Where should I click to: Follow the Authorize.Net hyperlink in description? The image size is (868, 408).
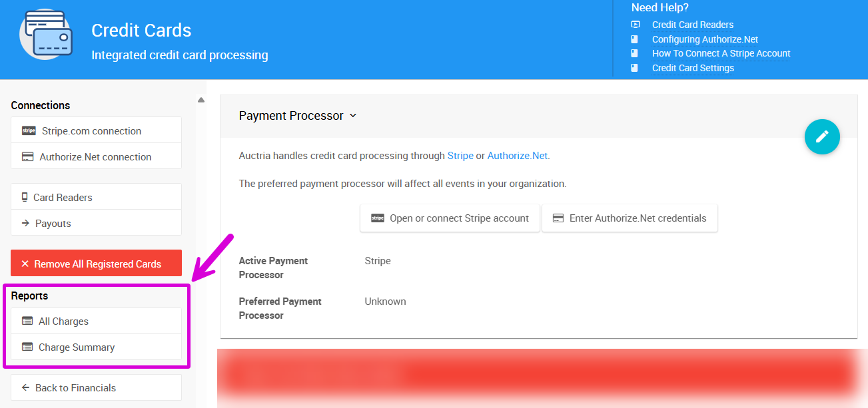point(517,156)
